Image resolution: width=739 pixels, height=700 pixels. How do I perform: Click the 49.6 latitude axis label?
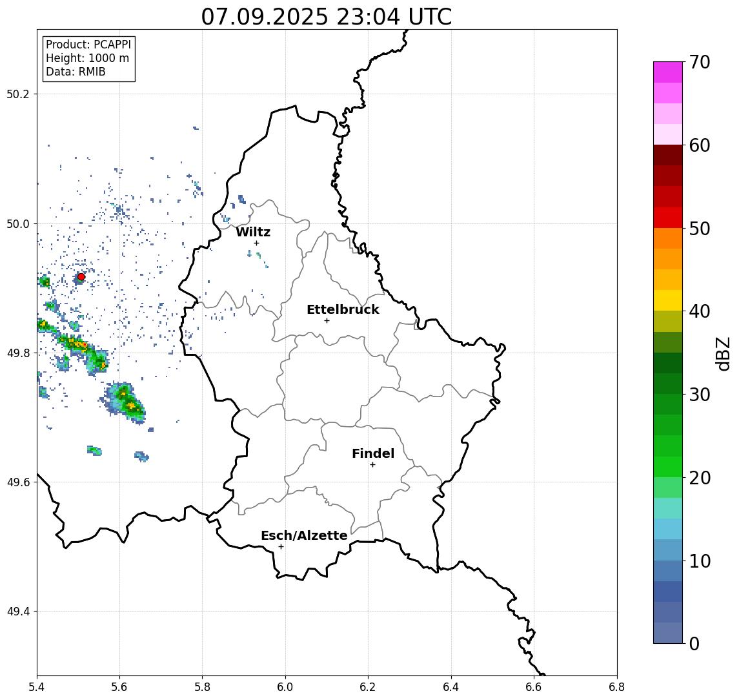(x=18, y=482)
